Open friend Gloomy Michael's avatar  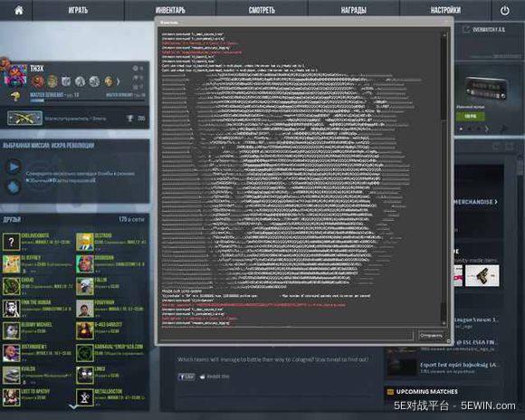click(x=11, y=330)
